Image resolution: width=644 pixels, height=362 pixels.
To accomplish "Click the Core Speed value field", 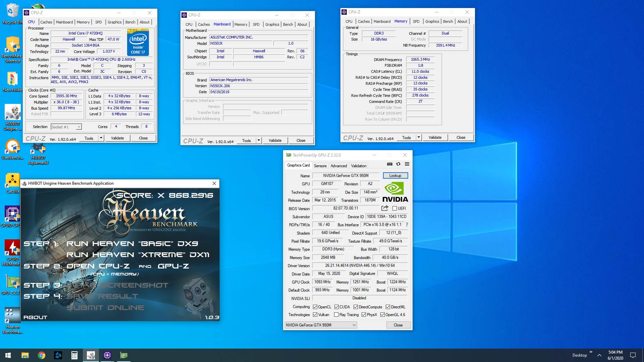I will [x=66, y=96].
